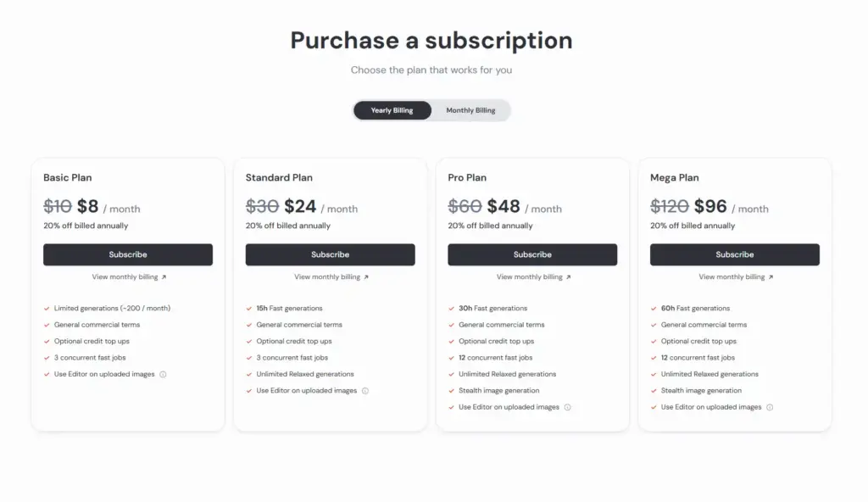The image size is (868, 502).
Task: Click info icon beside Pro Plan editor feature
Action: 567,407
